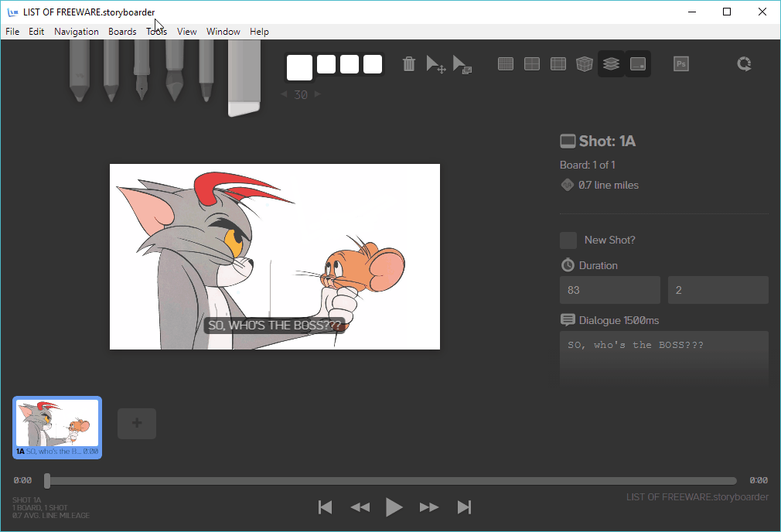Click the Tom and Jerry drawing canvas
Image resolution: width=781 pixels, height=532 pixels.
click(275, 257)
